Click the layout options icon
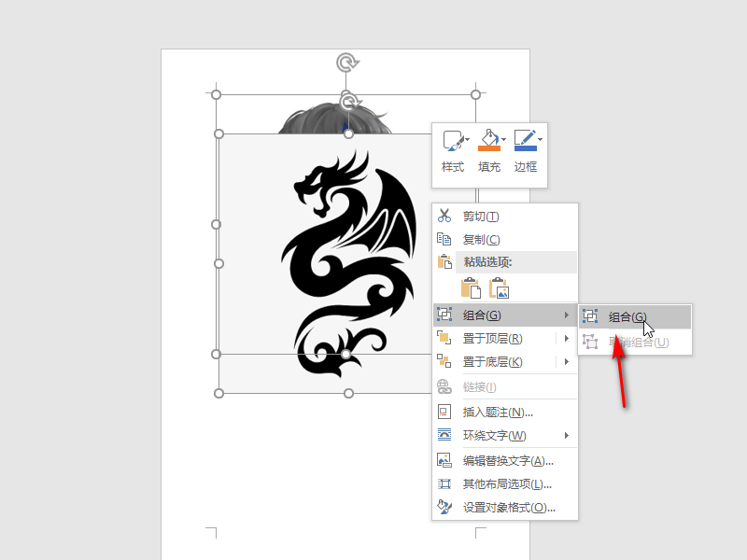Viewport: 747px width, 560px height. pyautogui.click(x=444, y=483)
